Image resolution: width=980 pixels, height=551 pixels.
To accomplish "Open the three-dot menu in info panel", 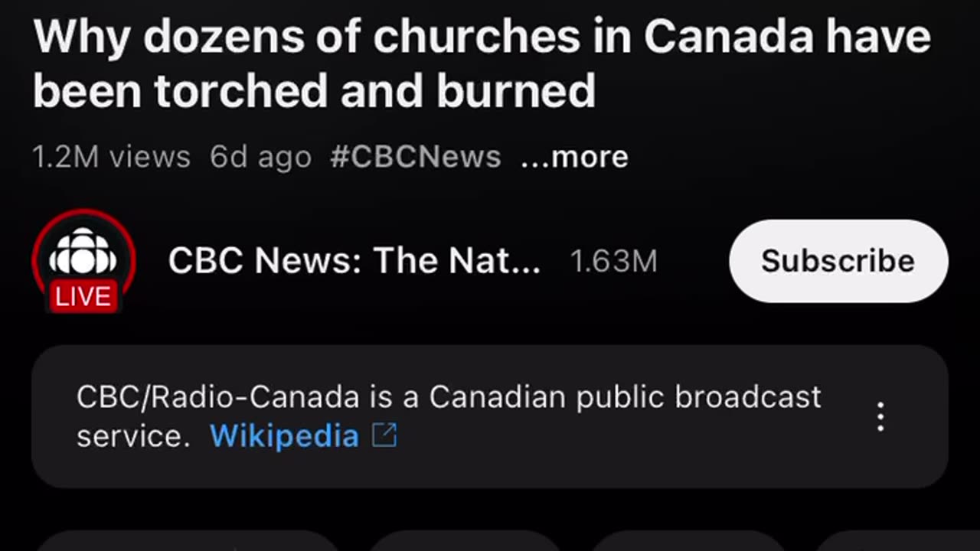I will coord(880,417).
